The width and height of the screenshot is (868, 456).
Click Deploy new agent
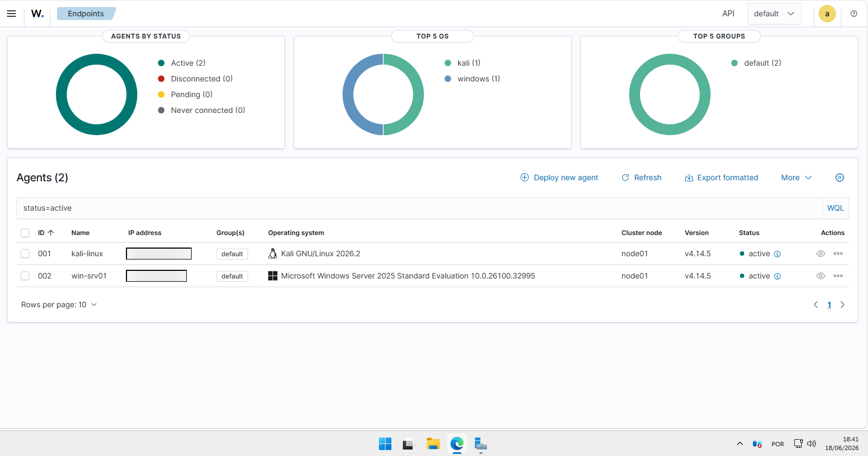coord(559,178)
